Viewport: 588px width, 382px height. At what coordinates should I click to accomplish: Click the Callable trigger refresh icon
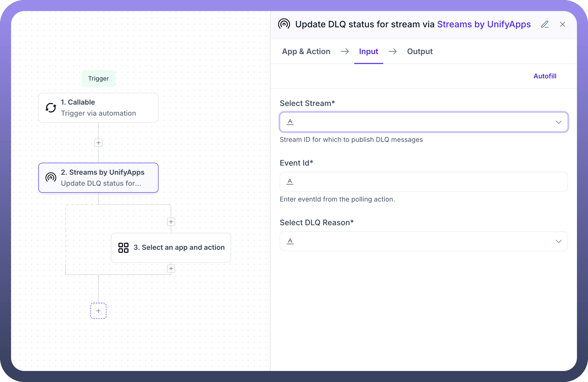click(x=51, y=108)
